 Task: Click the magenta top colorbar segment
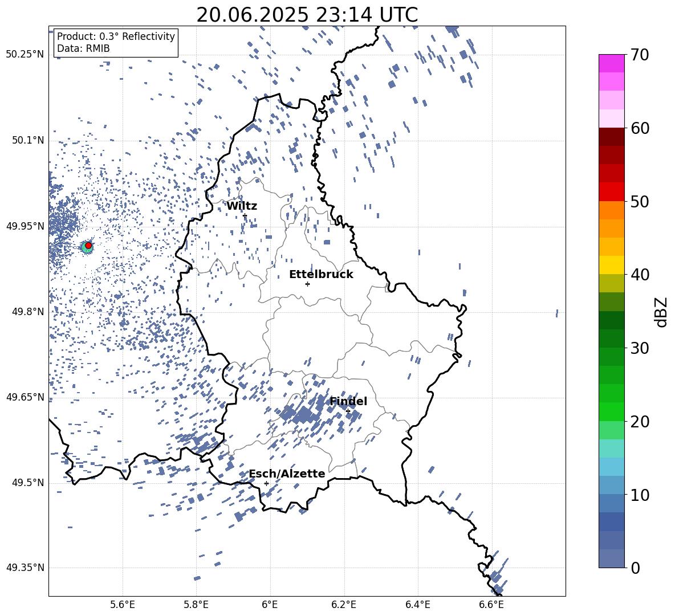pyautogui.click(x=612, y=63)
